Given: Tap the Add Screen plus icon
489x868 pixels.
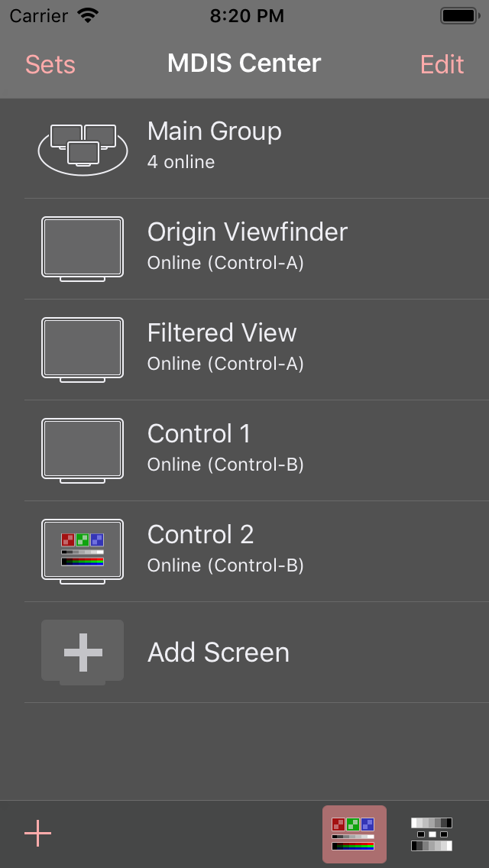Looking at the screenshot, I should pos(83,652).
